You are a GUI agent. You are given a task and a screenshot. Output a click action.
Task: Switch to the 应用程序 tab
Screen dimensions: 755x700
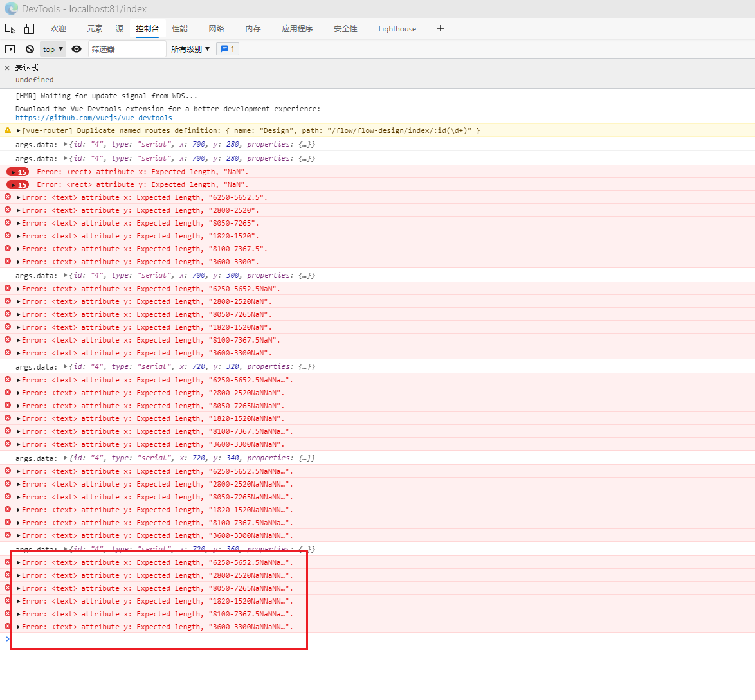[x=297, y=29]
